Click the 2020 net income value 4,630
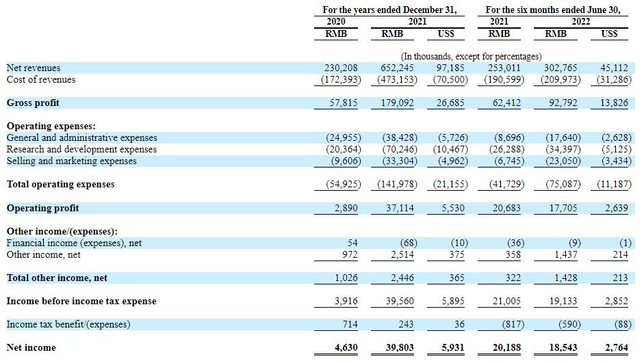This screenshot has height=361, width=644. pyautogui.click(x=345, y=348)
